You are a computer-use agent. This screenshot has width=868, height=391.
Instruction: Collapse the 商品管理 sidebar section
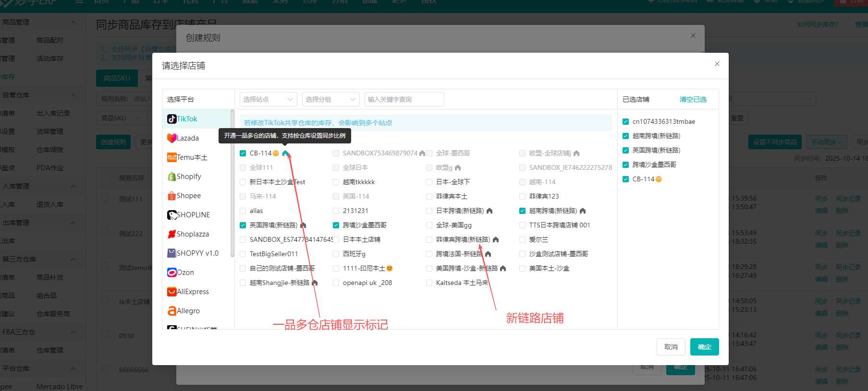[x=73, y=22]
